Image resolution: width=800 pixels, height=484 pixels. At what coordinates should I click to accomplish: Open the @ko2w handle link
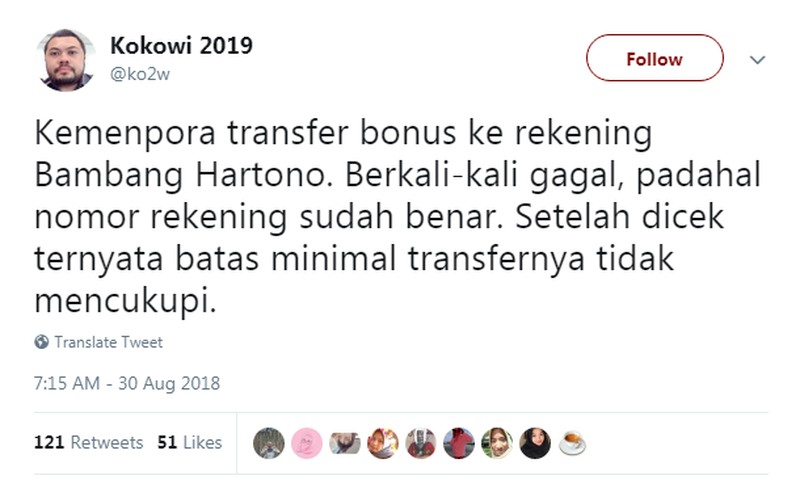[140, 74]
